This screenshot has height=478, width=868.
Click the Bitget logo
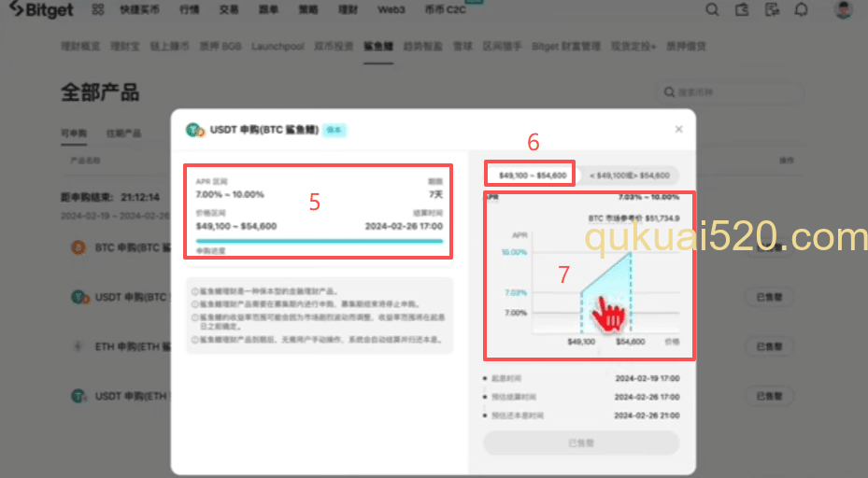(x=41, y=9)
